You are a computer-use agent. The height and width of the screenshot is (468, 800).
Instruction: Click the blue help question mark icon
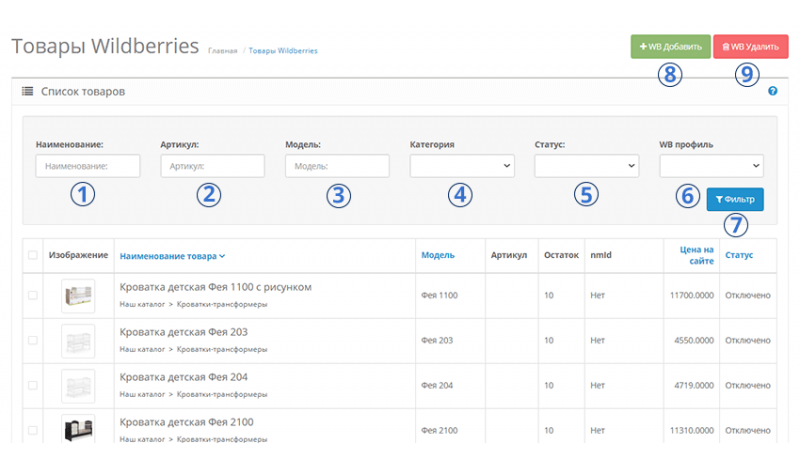click(773, 91)
